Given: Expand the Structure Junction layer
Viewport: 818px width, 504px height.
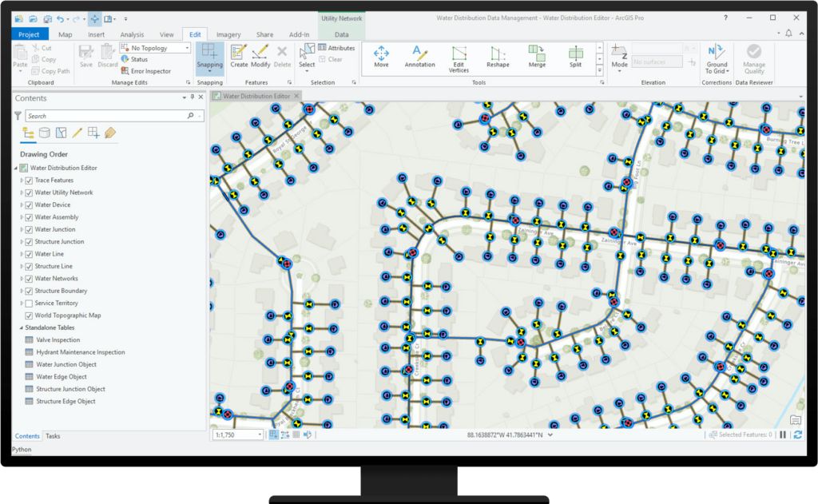Looking at the screenshot, I should click(22, 241).
